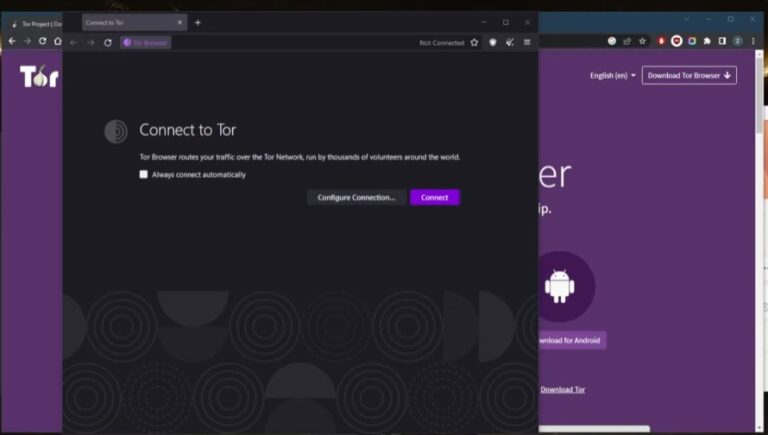Enable Always connect automatically checkbox
Image resolution: width=768 pixels, height=435 pixels.
(144, 174)
